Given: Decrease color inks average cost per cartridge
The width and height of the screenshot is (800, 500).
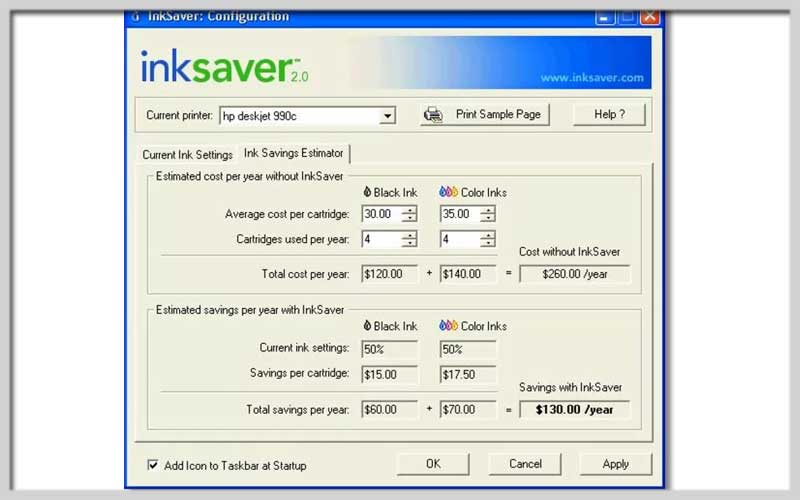Looking at the screenshot, I should click(488, 218).
